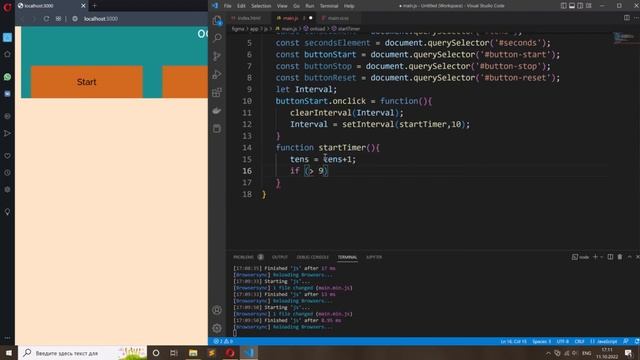The image size is (640, 360).
Task: Switch to the Output panel tab
Action: click(x=280, y=257)
